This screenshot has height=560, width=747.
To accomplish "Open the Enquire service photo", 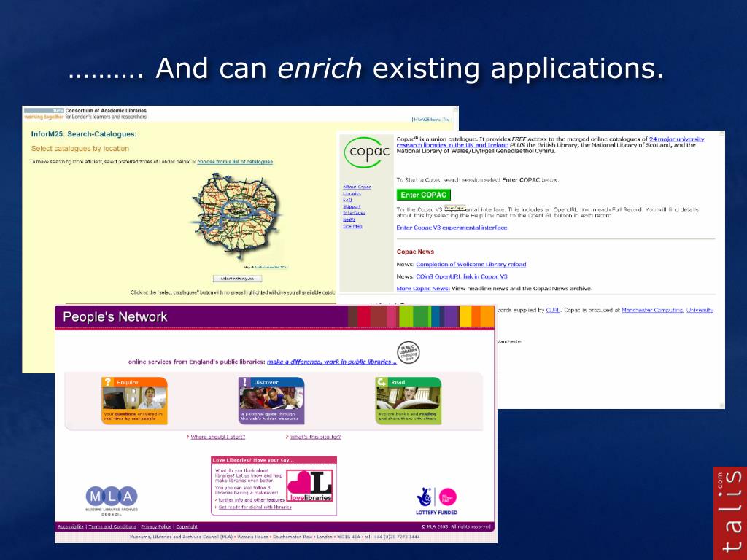I will coord(134,399).
